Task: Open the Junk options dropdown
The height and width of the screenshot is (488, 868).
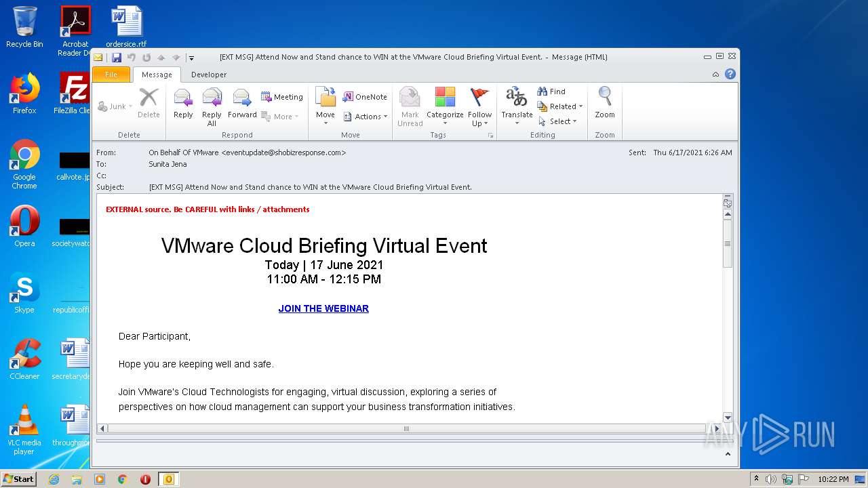Action: coord(115,106)
